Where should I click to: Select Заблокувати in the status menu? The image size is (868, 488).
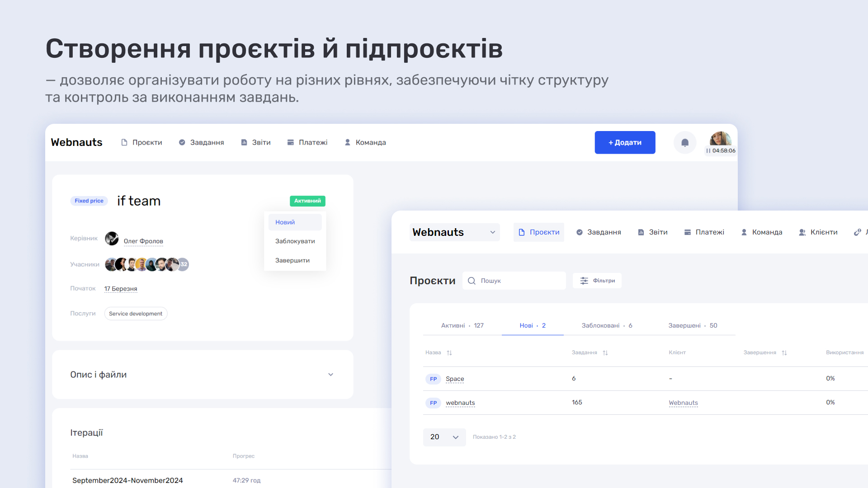pyautogui.click(x=295, y=241)
